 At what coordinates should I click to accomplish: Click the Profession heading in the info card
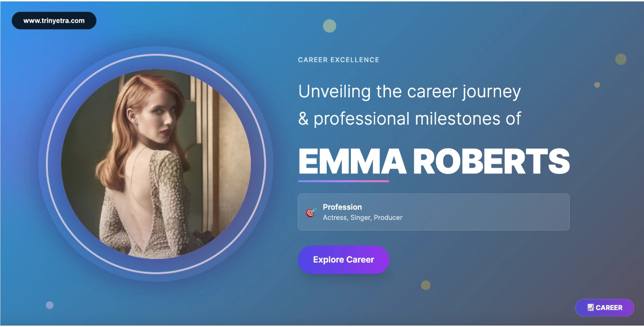(342, 207)
